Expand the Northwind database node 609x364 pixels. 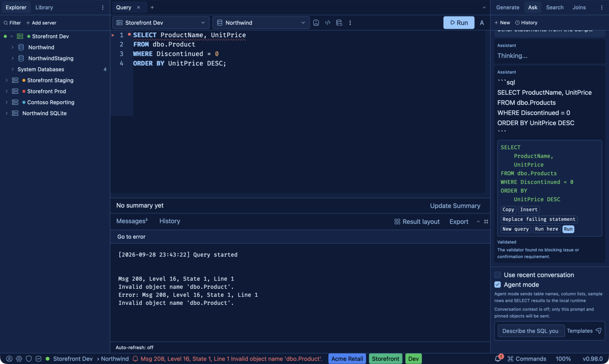(x=12, y=47)
